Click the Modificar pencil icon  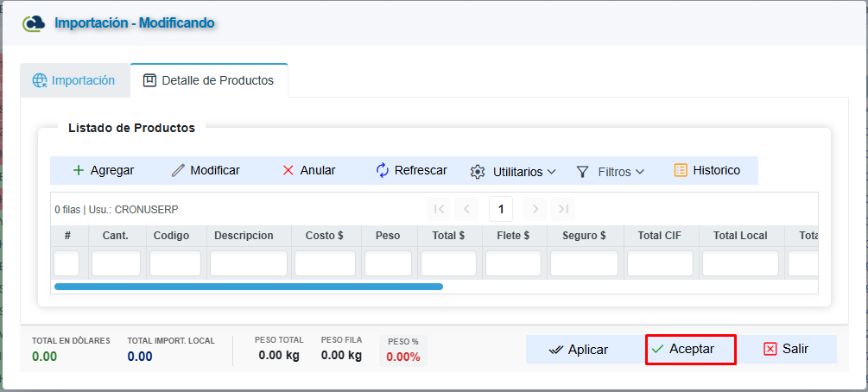(x=178, y=170)
